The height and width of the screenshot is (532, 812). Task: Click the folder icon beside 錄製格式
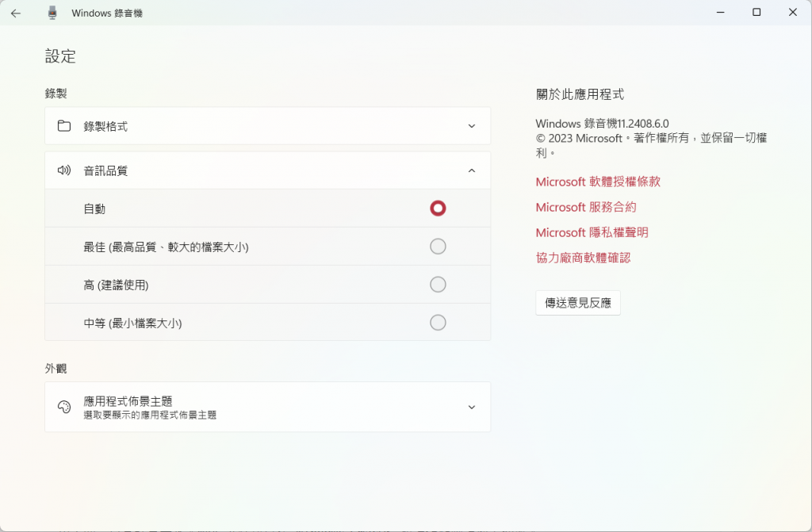click(64, 126)
